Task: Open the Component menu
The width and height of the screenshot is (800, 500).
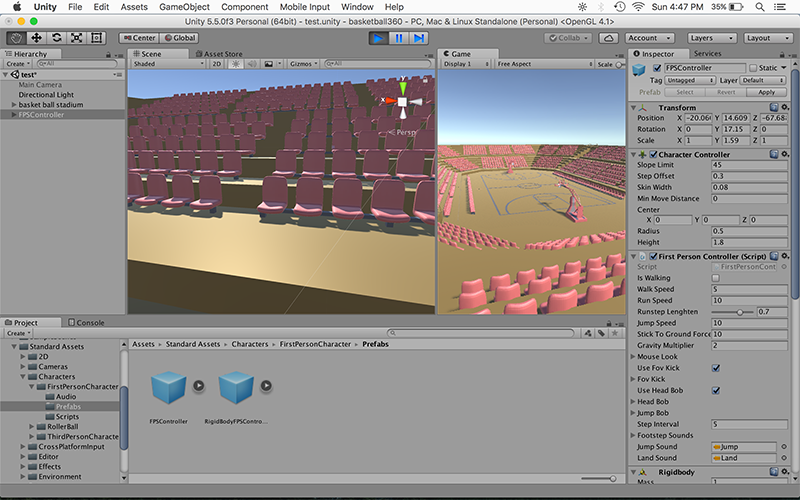Action: pyautogui.click(x=244, y=7)
